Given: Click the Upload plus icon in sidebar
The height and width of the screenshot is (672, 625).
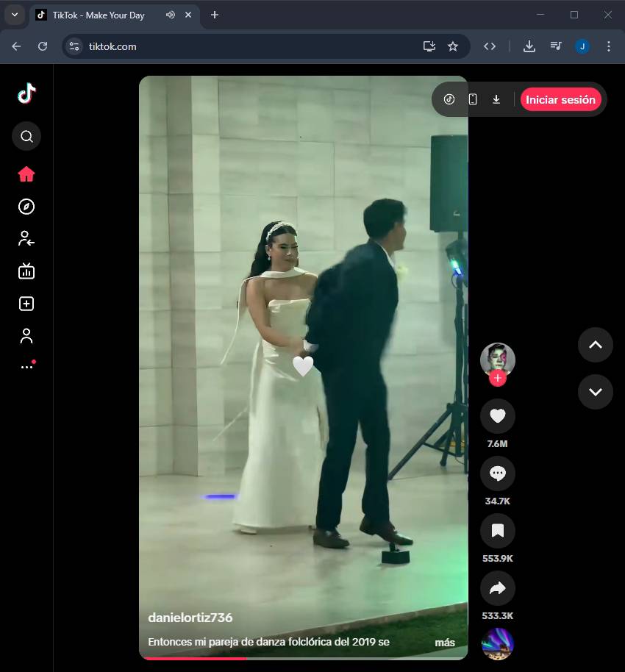Looking at the screenshot, I should coord(26,304).
